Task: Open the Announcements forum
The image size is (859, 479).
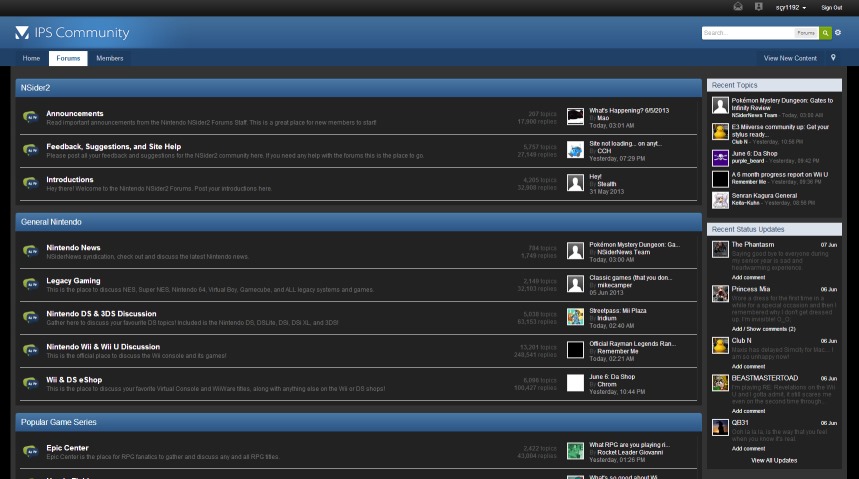Action: pyautogui.click(x=75, y=113)
